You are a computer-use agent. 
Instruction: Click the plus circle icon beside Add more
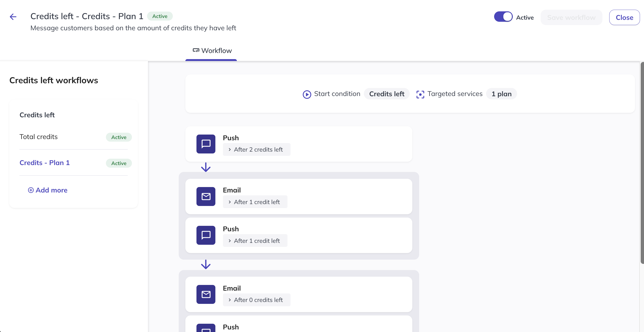pyautogui.click(x=31, y=190)
